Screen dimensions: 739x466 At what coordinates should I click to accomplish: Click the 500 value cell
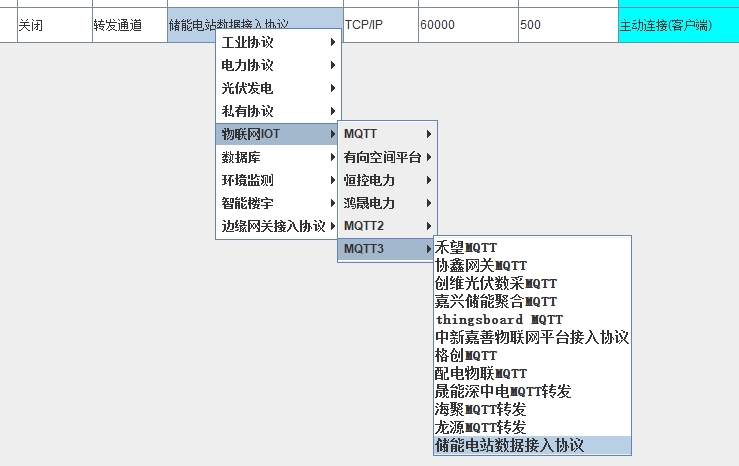pyautogui.click(x=568, y=25)
